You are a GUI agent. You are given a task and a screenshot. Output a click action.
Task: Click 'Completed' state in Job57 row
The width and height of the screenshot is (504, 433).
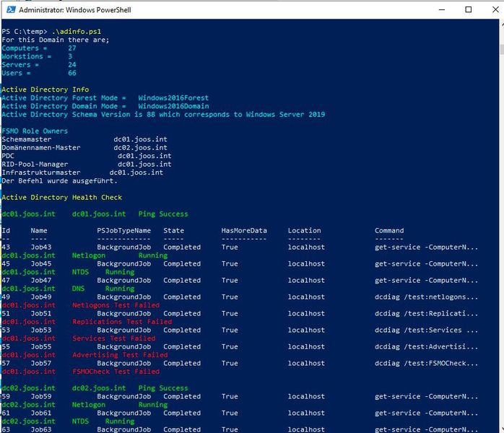[x=182, y=363]
